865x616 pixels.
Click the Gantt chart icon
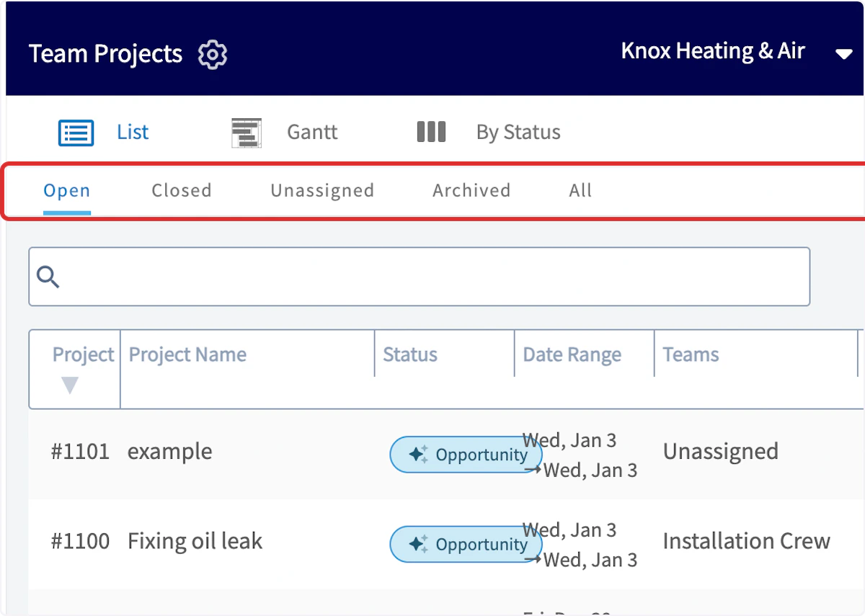[x=247, y=133]
